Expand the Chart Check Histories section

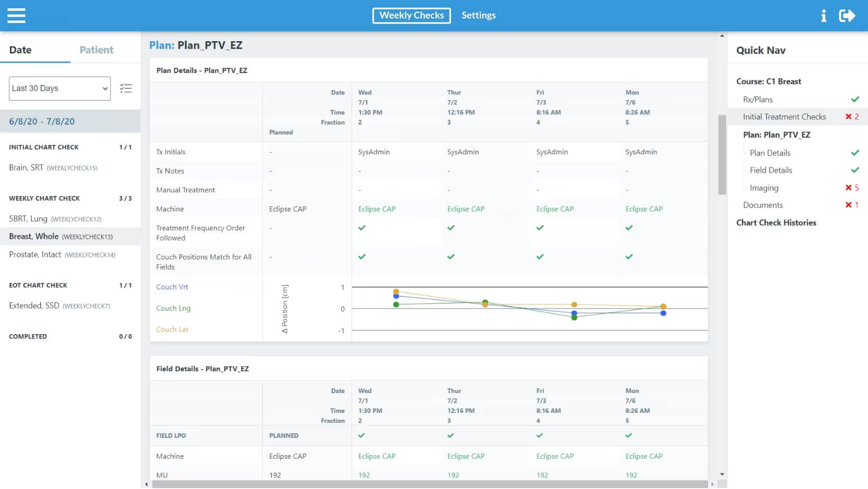776,223
